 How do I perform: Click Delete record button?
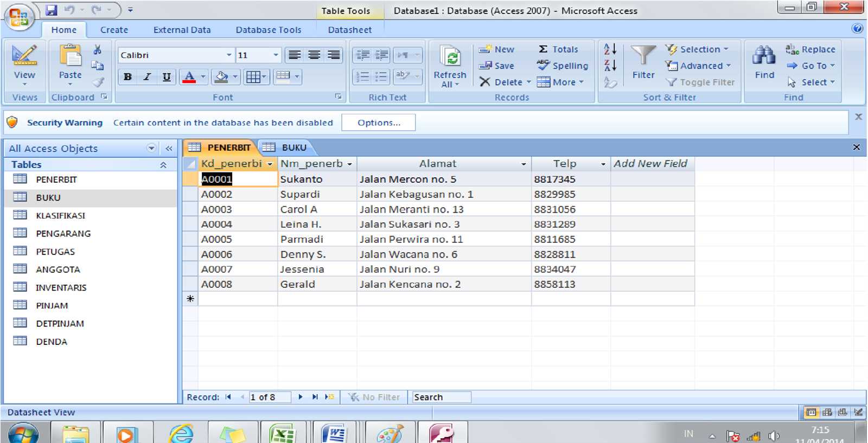point(505,82)
